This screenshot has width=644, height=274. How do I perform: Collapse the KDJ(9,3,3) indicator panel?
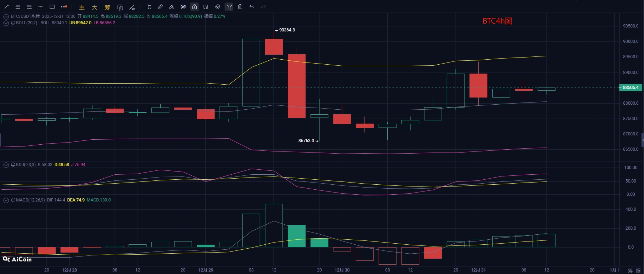[x=6, y=165]
